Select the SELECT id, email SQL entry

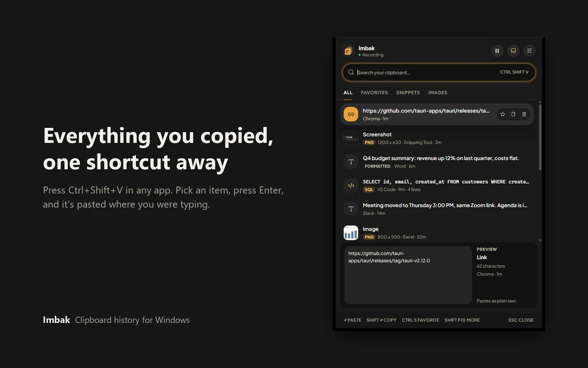pos(437,185)
